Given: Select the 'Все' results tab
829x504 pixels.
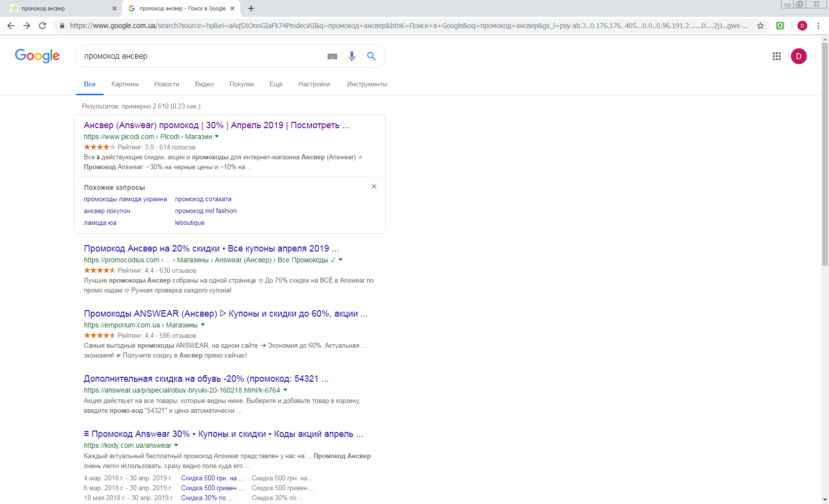Looking at the screenshot, I should pos(90,84).
